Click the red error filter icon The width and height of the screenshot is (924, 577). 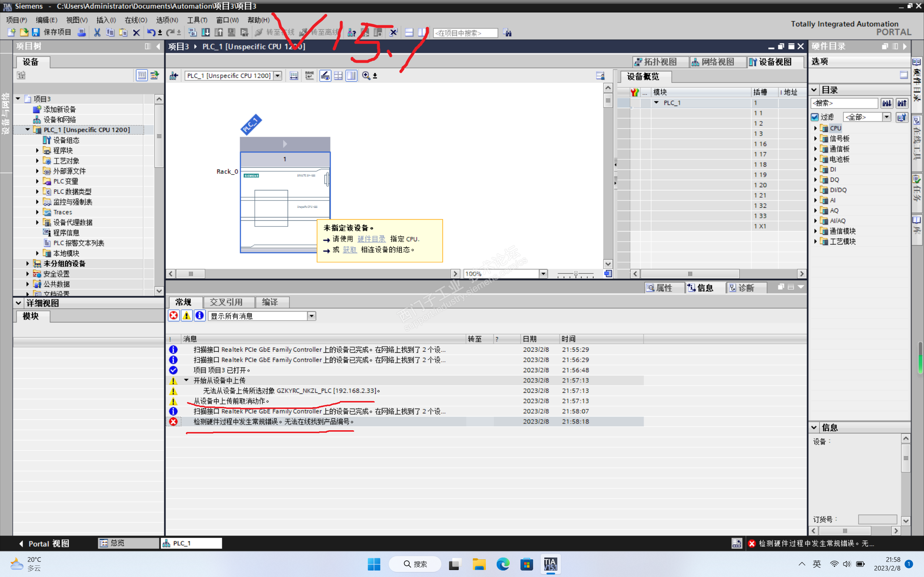coord(174,316)
